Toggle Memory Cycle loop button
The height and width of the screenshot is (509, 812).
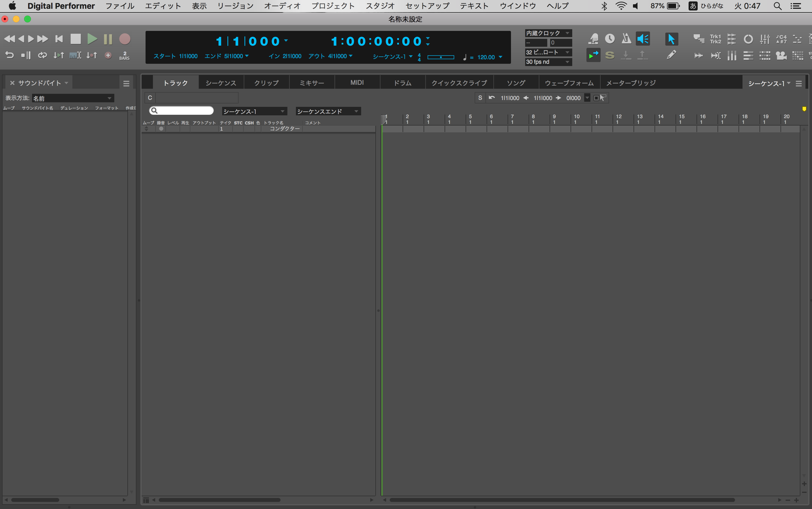(x=42, y=55)
